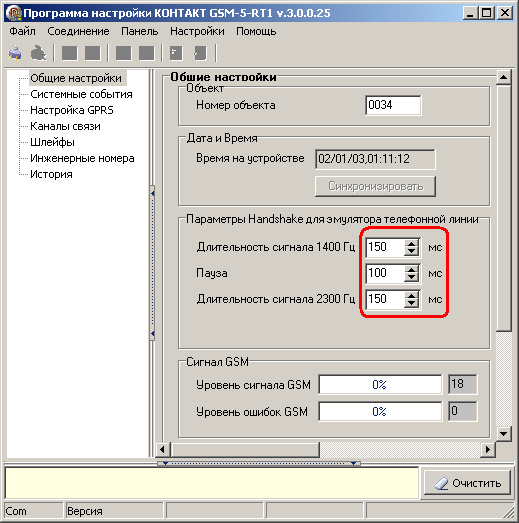Click the vertical scrollbar down arrow

503,434
